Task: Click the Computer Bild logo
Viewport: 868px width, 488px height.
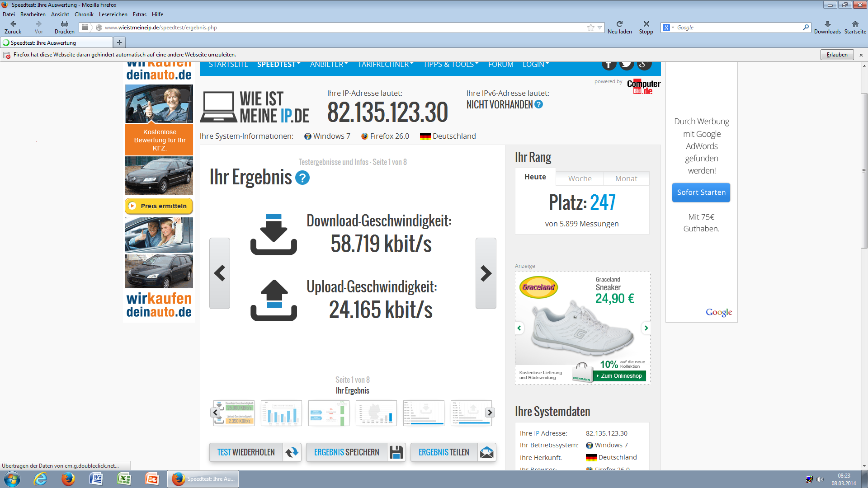Action: (644, 86)
